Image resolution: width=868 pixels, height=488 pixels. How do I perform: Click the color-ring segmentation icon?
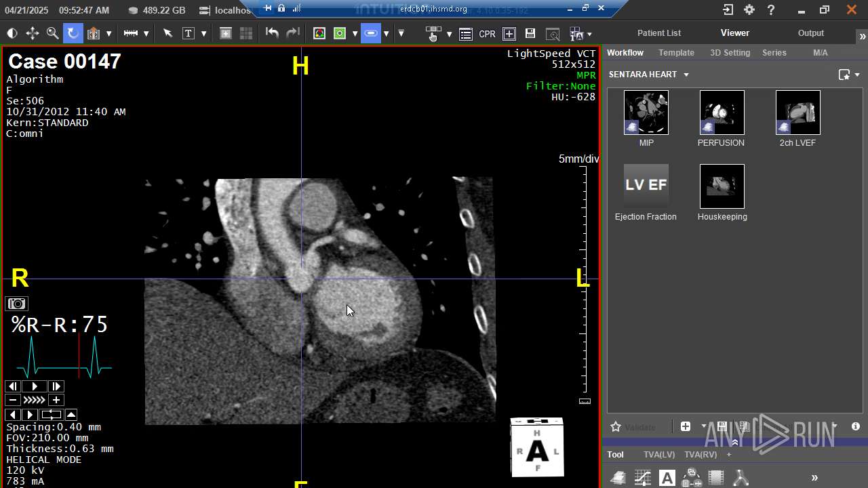(x=319, y=33)
